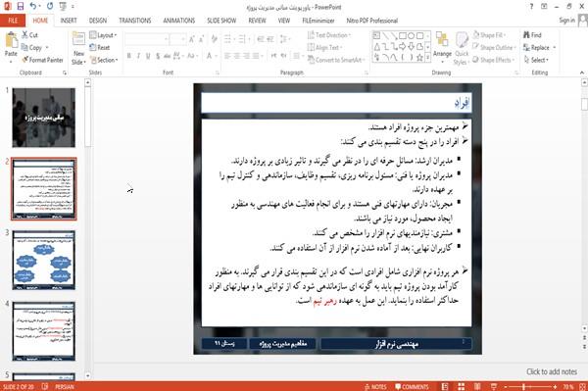Click the Redo icon in title bar
The width and height of the screenshot is (588, 391).
pos(50,7)
